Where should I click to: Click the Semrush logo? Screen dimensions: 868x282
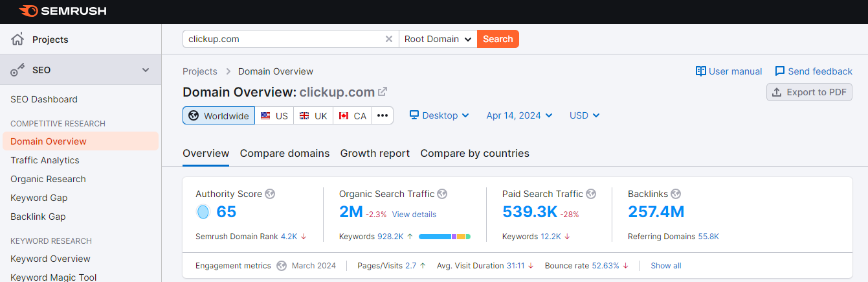[x=63, y=11]
